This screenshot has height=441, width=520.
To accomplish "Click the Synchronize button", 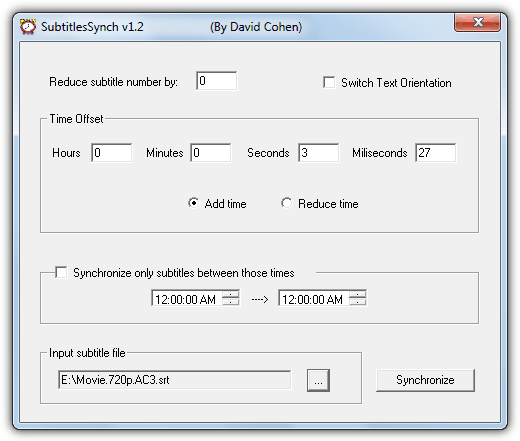I will point(425,380).
